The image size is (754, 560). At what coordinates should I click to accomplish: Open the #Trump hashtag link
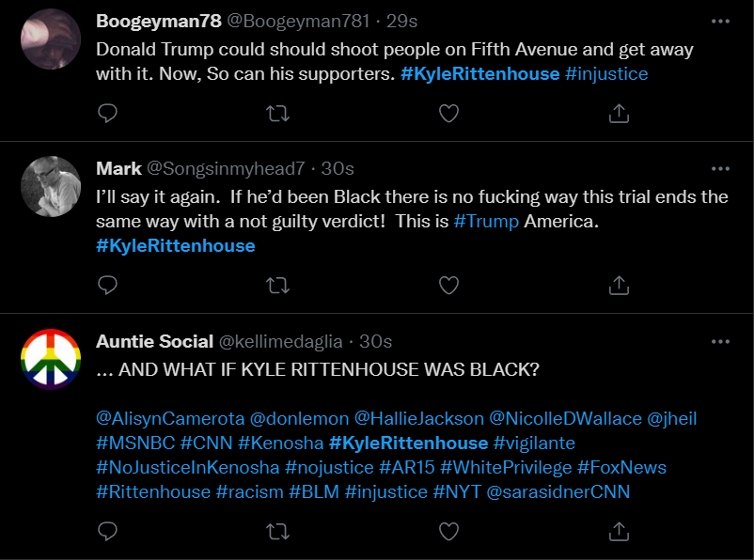pos(486,222)
